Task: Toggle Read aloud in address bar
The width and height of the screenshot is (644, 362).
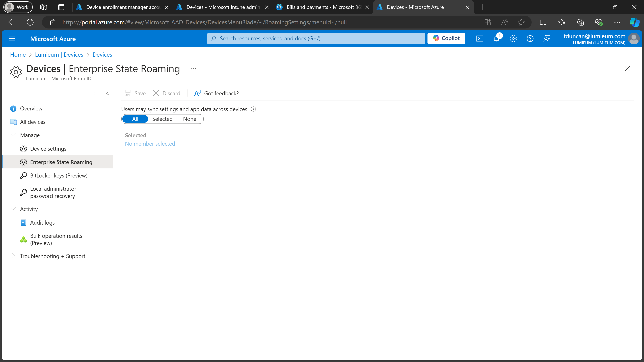Action: tap(504, 22)
